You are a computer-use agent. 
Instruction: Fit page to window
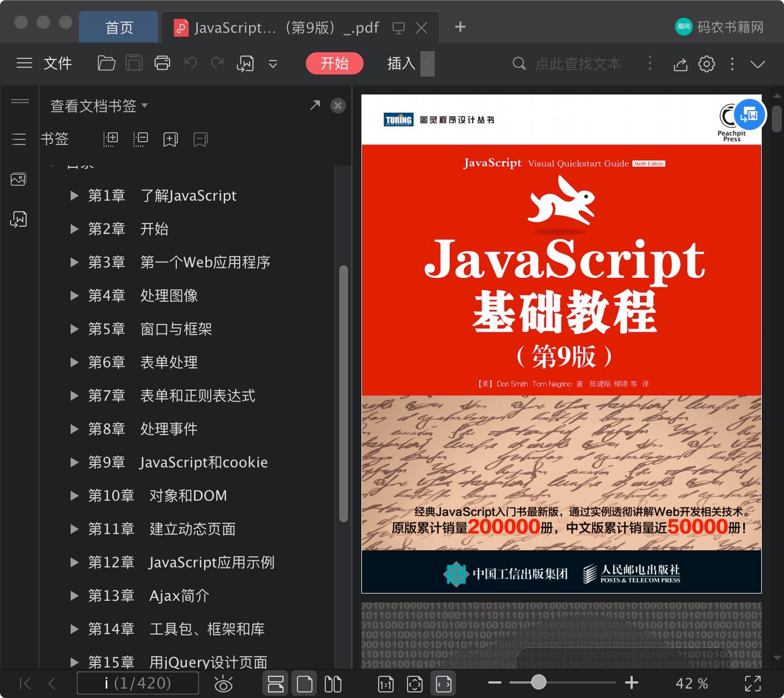415,684
